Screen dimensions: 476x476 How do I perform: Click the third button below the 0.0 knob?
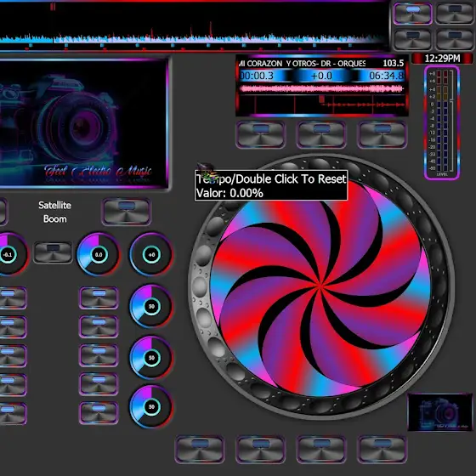click(x=99, y=355)
